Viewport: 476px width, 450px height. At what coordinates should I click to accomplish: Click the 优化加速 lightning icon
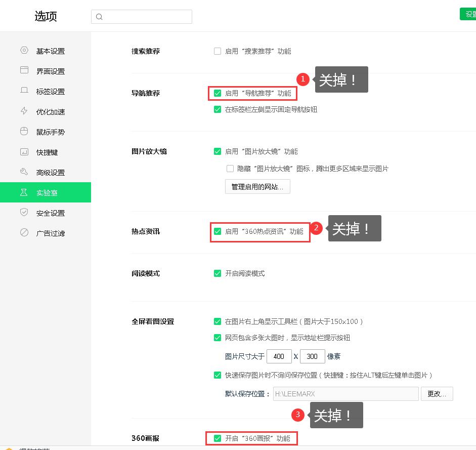click(x=24, y=110)
